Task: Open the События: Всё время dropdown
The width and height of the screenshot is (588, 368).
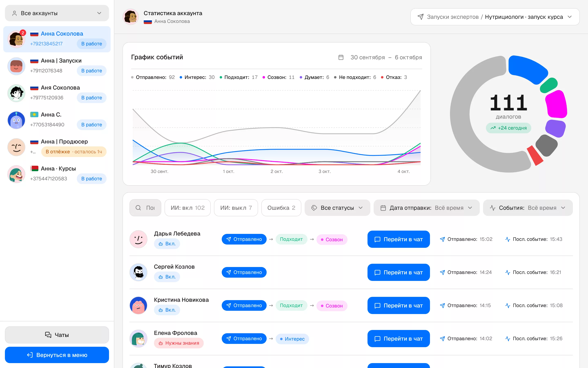Action: pos(528,208)
